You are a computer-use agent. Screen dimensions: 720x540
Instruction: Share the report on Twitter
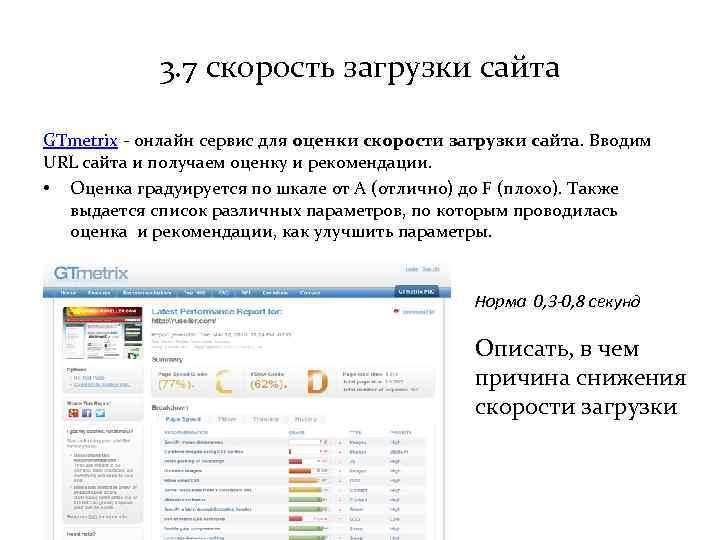[x=100, y=413]
